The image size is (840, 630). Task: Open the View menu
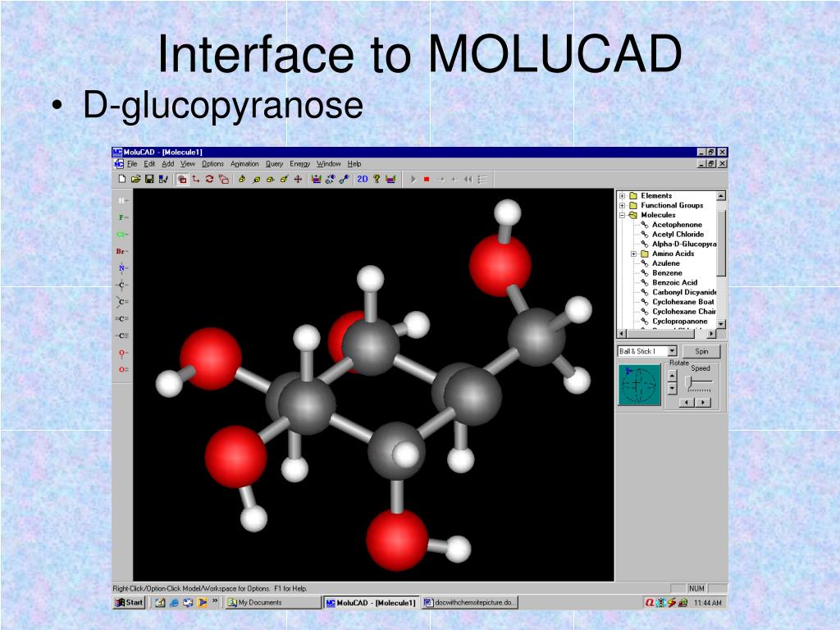click(188, 164)
